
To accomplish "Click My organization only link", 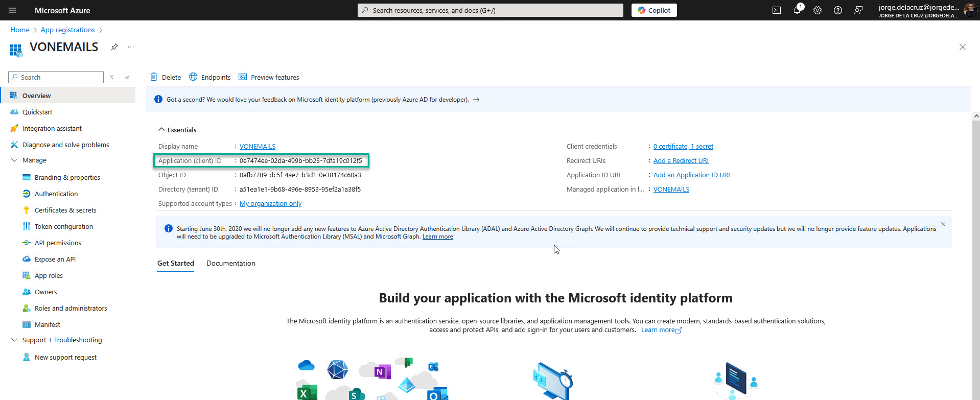I will point(270,203).
